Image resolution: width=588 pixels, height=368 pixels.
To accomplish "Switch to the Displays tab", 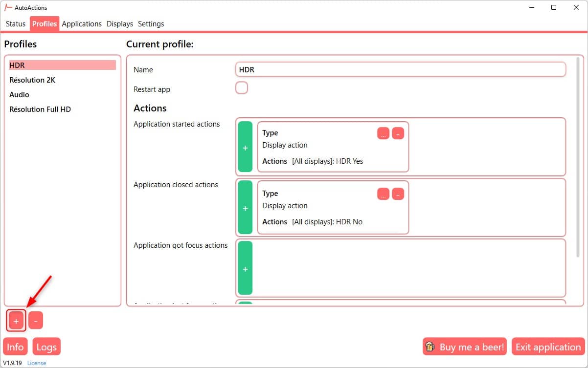I will point(120,24).
